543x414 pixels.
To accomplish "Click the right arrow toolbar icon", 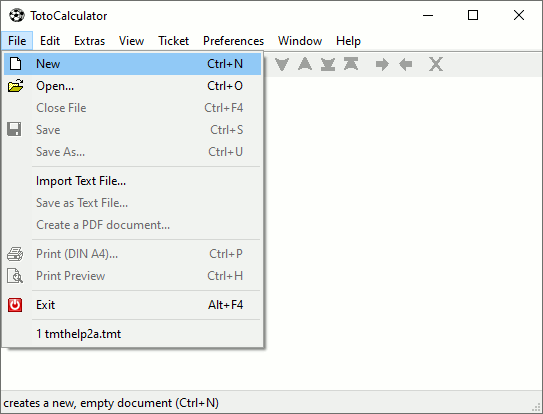I will (x=382, y=64).
